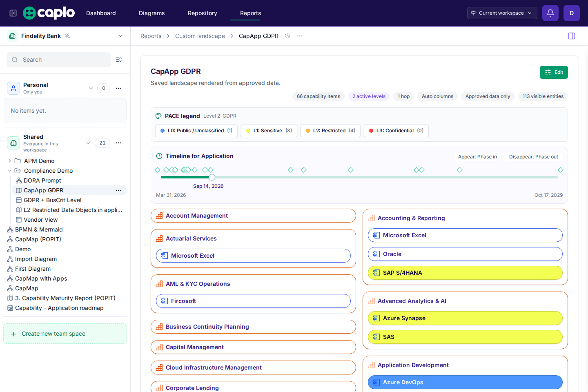Image resolution: width=588 pixels, height=392 pixels.
Task: Click the Findelity Bank workspace icon
Action: tap(12, 36)
